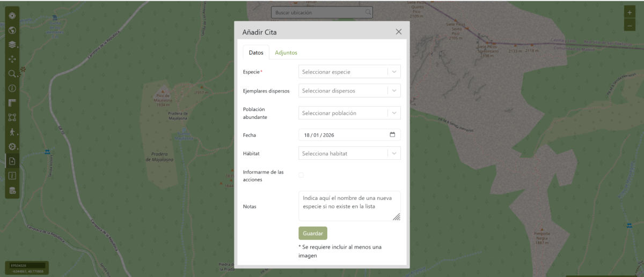Close the Añadir Cita dialog
The image size is (644, 277).
tap(399, 32)
